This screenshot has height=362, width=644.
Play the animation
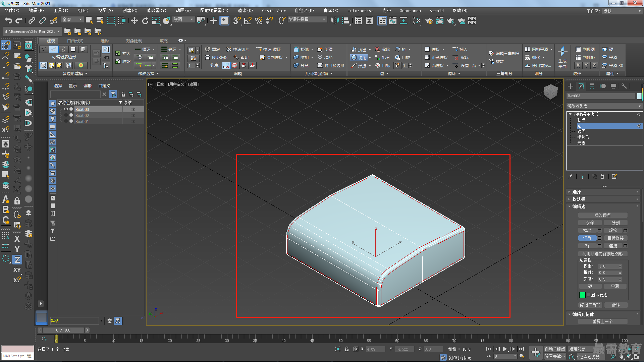coord(505,349)
